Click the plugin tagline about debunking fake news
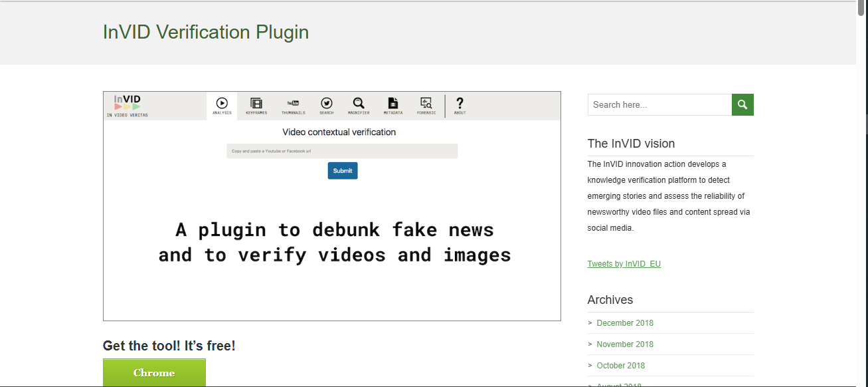Screen dimensions: 868x387 coord(335,243)
